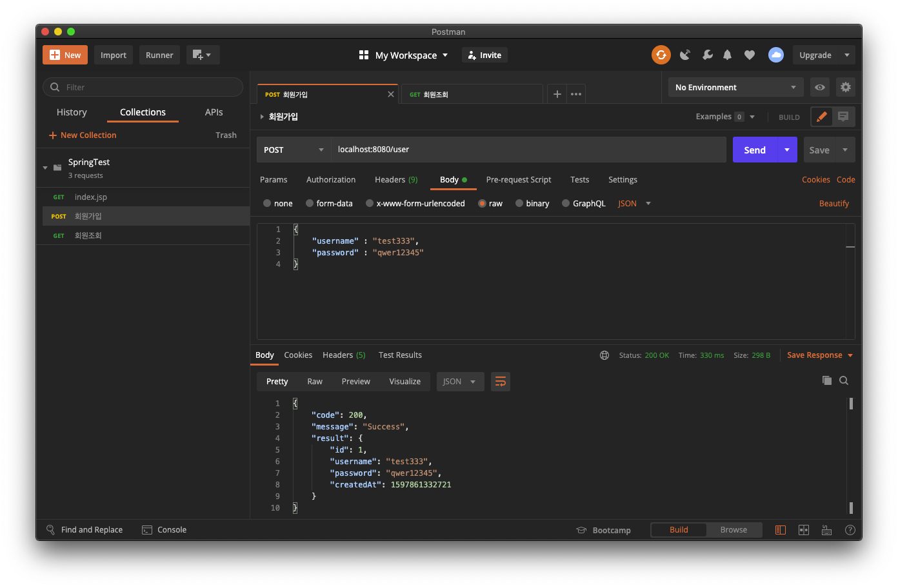Screen dimensions: 898x588
Task: Click the Send button
Action: click(755, 150)
